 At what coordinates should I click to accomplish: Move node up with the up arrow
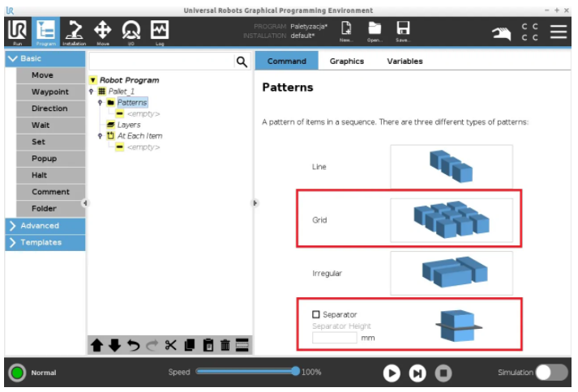coord(97,346)
